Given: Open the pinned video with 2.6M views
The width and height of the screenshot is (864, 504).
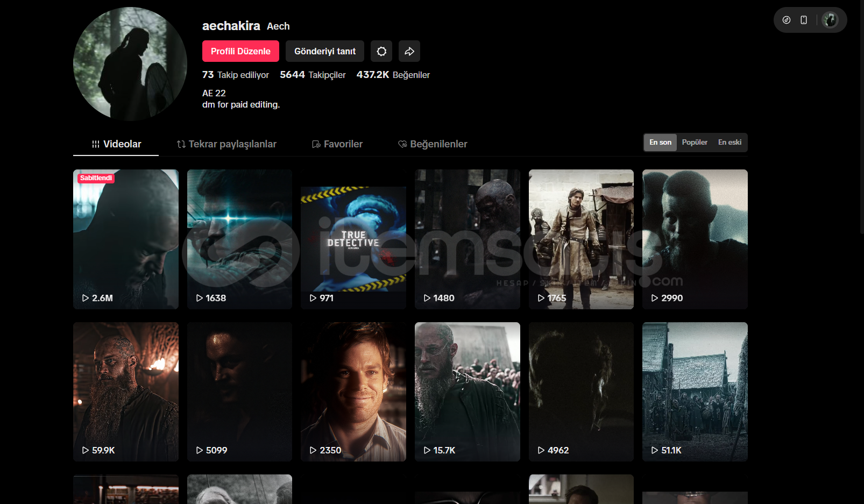Looking at the screenshot, I should pos(126,239).
